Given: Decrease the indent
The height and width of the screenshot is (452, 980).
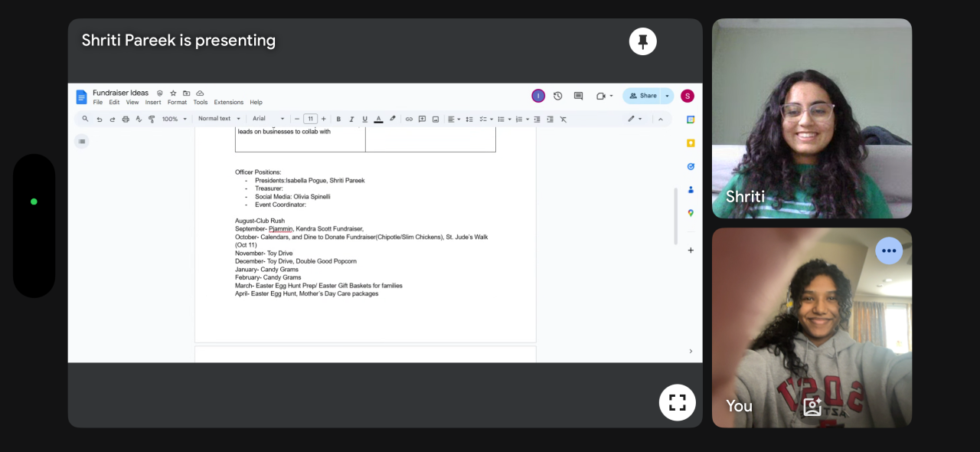Looking at the screenshot, I should [537, 119].
